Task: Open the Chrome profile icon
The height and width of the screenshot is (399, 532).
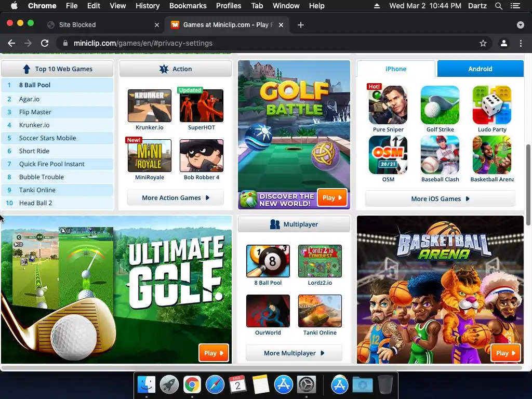Action: pyautogui.click(x=504, y=43)
